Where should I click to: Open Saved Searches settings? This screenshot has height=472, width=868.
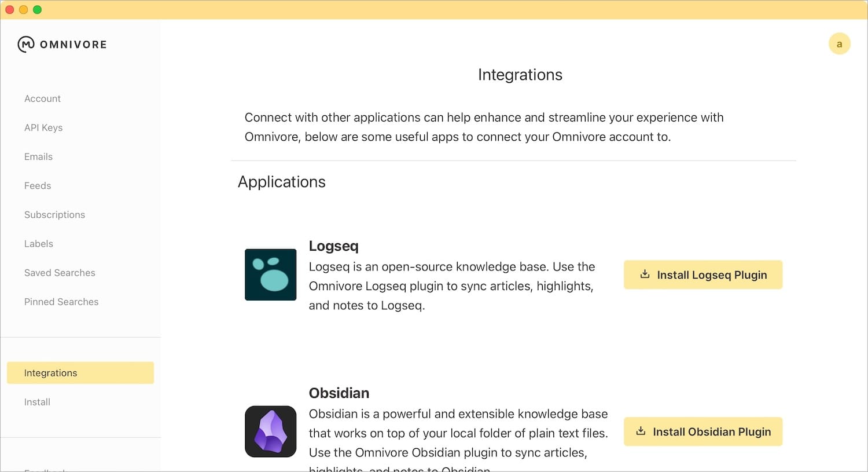60,272
